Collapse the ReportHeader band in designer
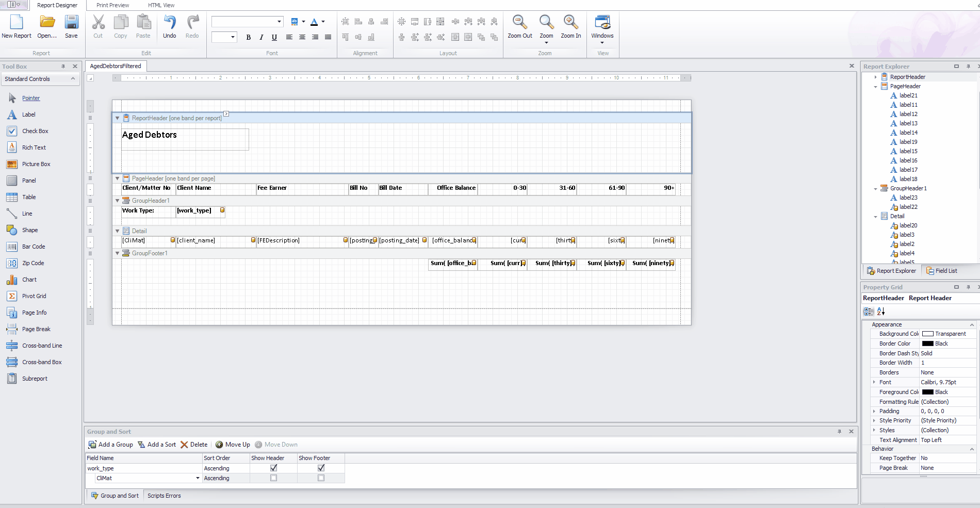This screenshot has height=508, width=980. [x=117, y=118]
